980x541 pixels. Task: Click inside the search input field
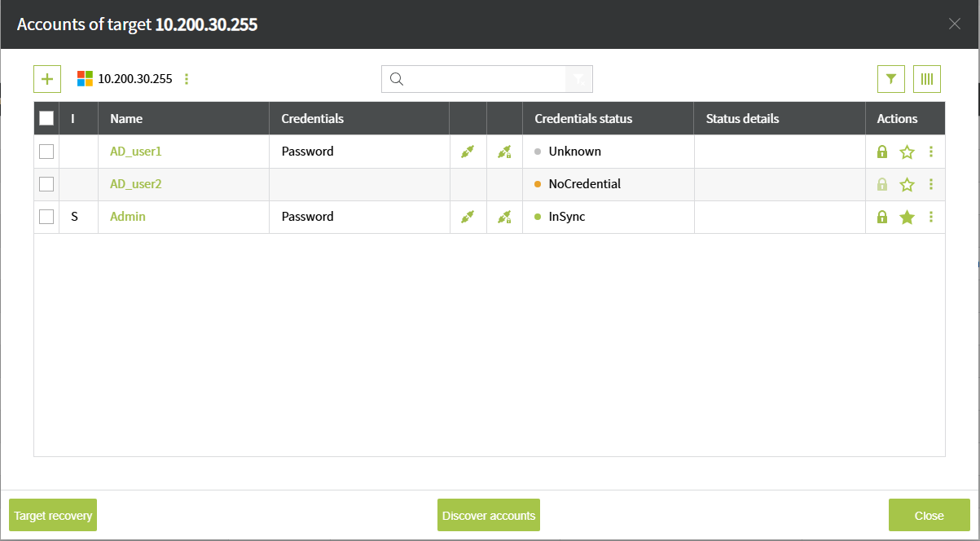pos(485,79)
